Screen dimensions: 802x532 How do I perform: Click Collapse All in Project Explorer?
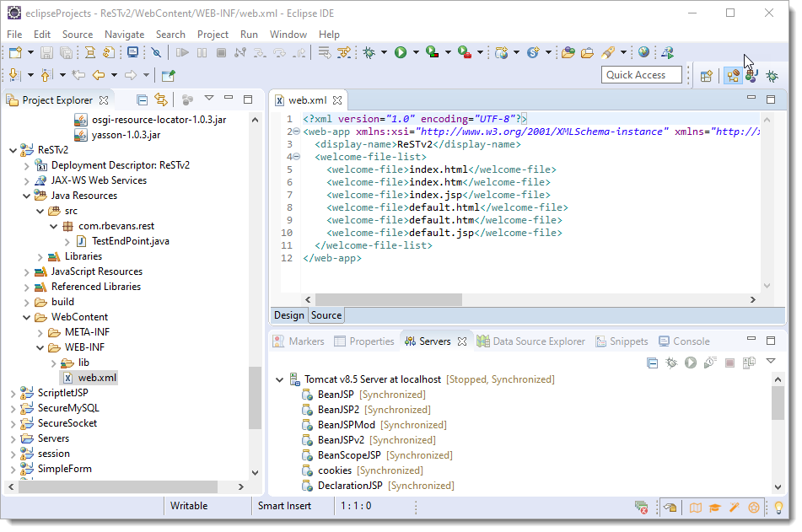tap(143, 99)
